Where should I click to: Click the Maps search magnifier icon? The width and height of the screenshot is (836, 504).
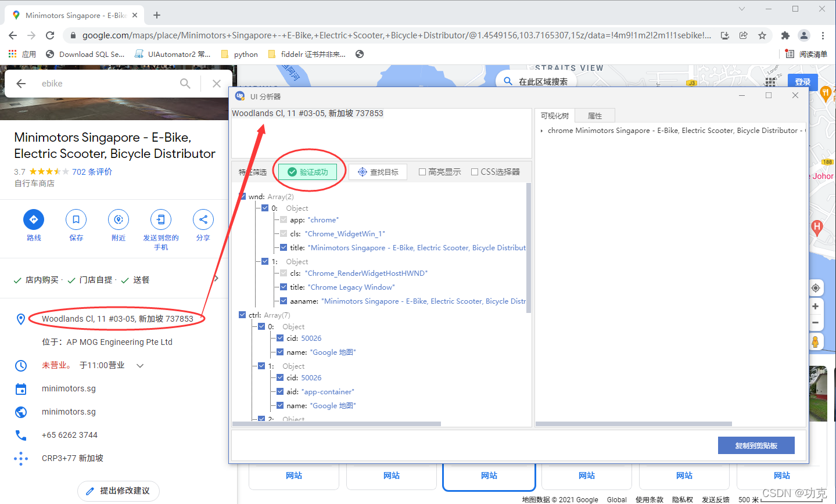click(x=185, y=84)
